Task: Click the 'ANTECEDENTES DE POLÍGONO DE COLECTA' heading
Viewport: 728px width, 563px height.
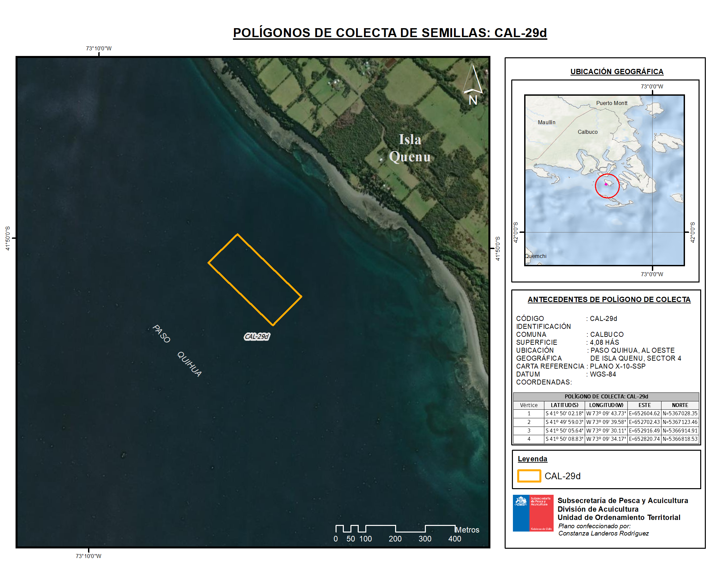Action: point(609,299)
